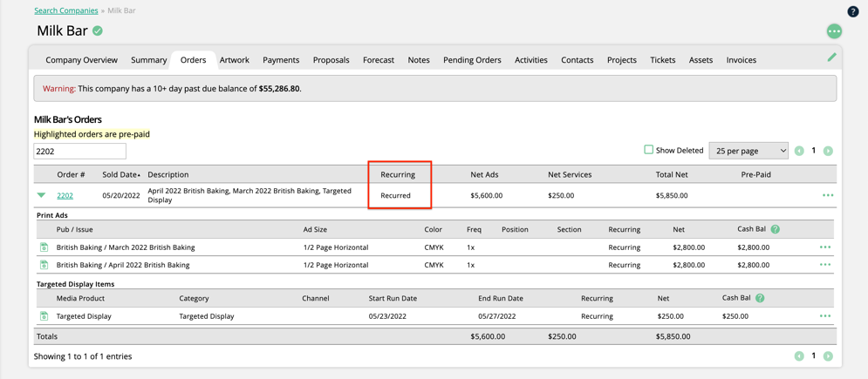The height and width of the screenshot is (379, 868).
Task: Click sold date 05/20/2022
Action: click(x=120, y=195)
